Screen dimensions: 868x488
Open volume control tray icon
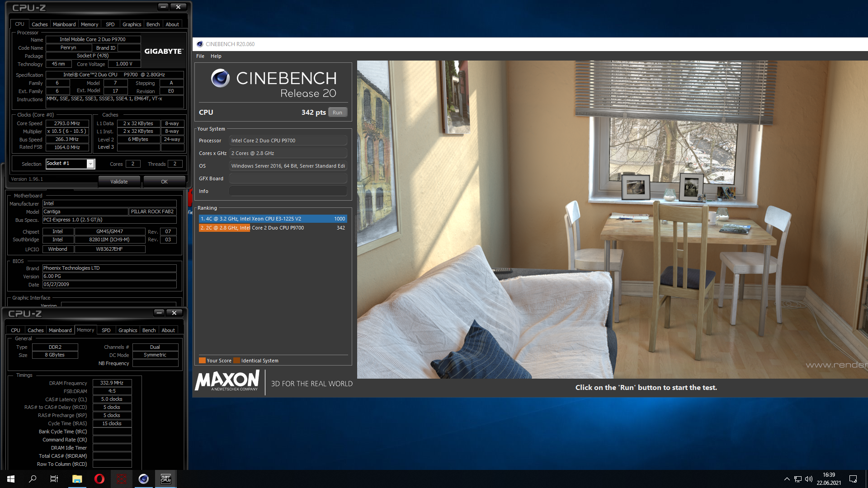(809, 479)
